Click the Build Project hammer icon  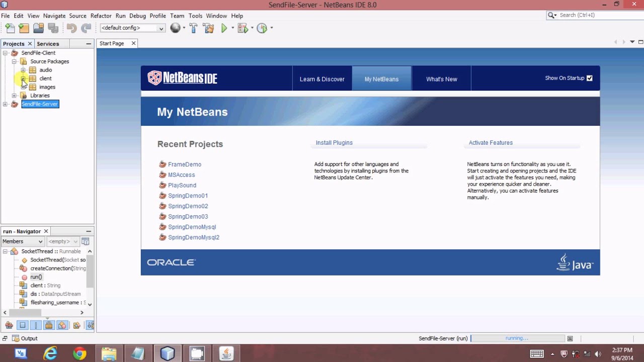(193, 28)
